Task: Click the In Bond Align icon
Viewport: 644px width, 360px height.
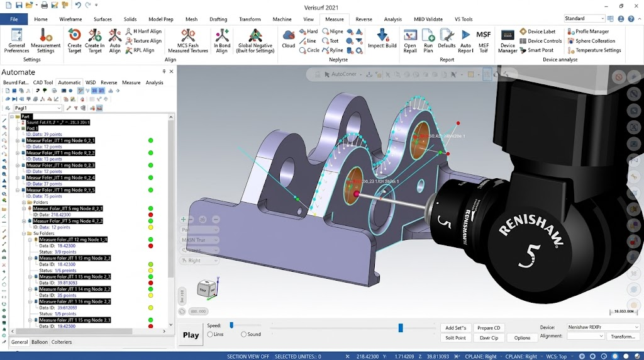Action: [222, 40]
